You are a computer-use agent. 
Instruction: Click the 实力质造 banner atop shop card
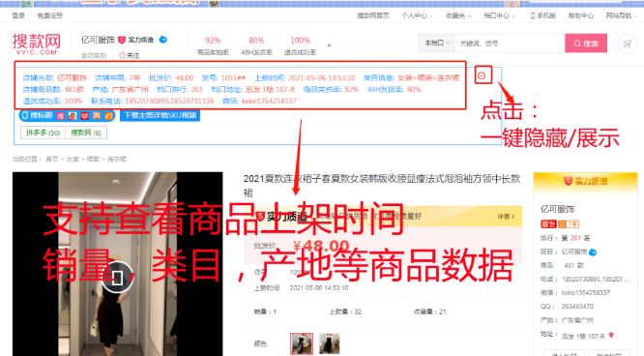[x=585, y=181]
